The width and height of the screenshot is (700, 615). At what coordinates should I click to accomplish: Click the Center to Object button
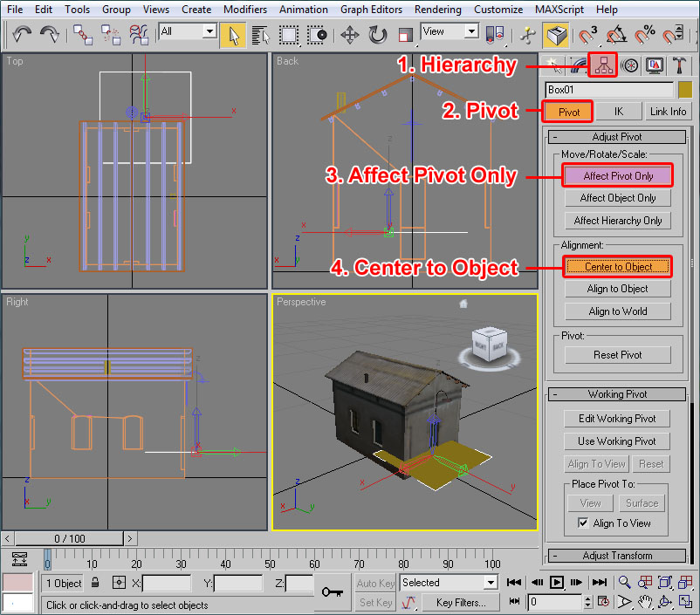click(x=618, y=266)
